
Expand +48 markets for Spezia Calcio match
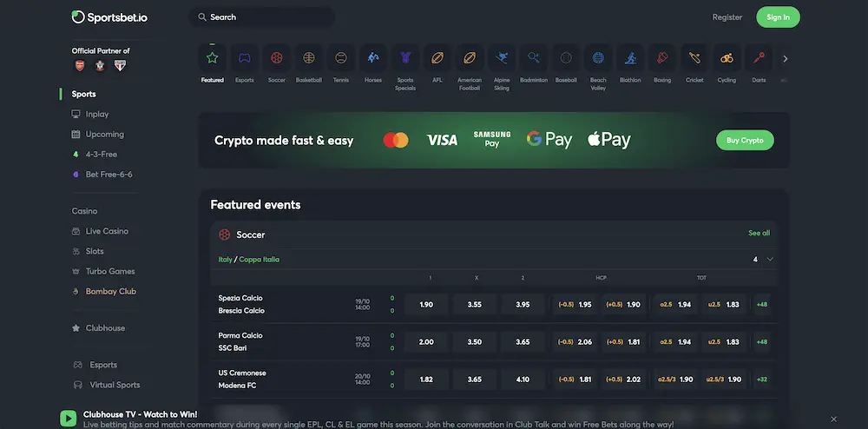(762, 305)
